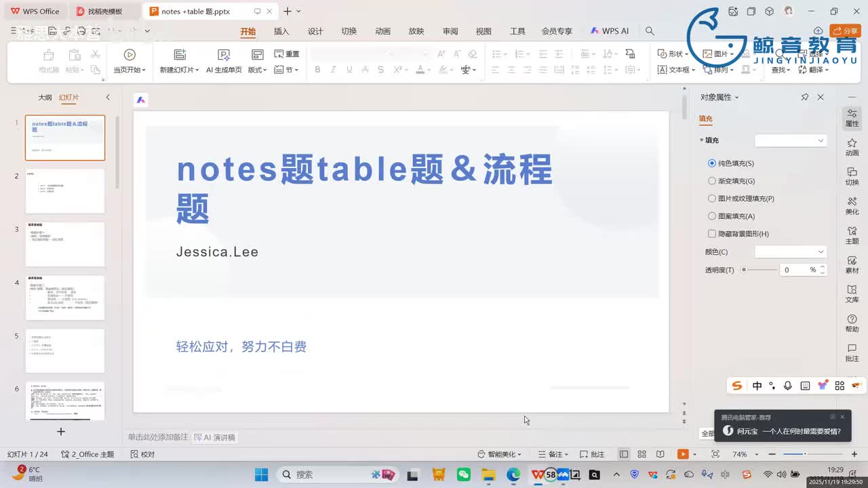Click the 批注 button in status bar
This screenshot has height=488, width=868.
pos(593,454)
